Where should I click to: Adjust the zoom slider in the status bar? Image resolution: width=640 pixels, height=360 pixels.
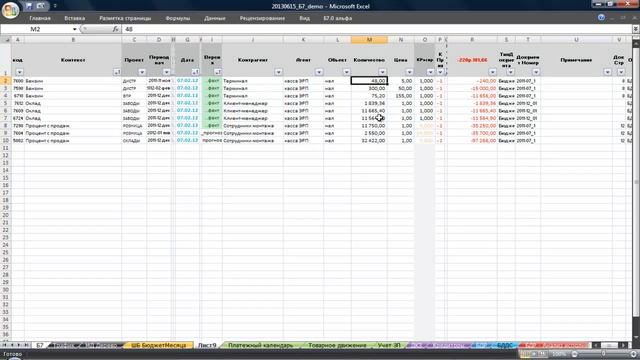(603, 354)
